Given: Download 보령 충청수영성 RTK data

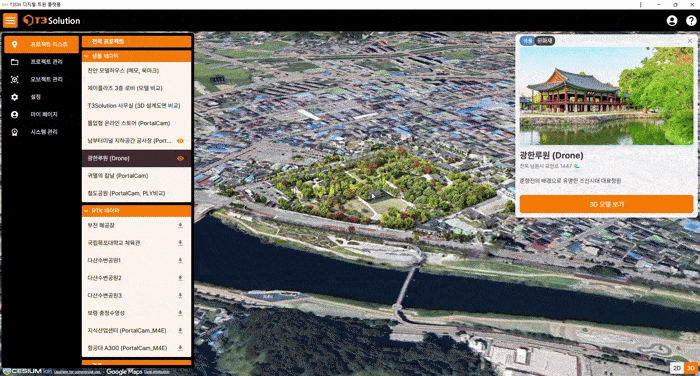Looking at the screenshot, I should click(180, 313).
